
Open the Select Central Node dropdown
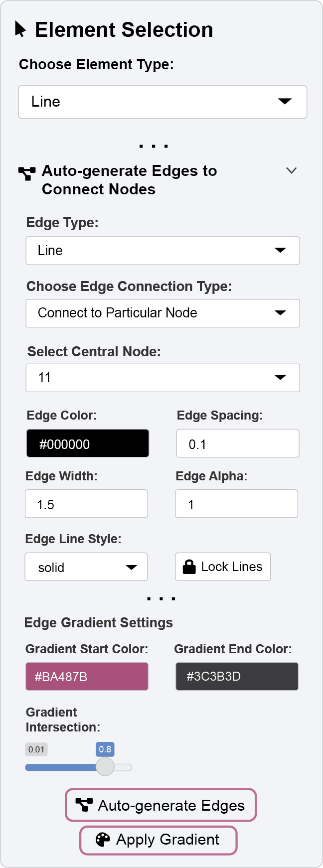162,378
